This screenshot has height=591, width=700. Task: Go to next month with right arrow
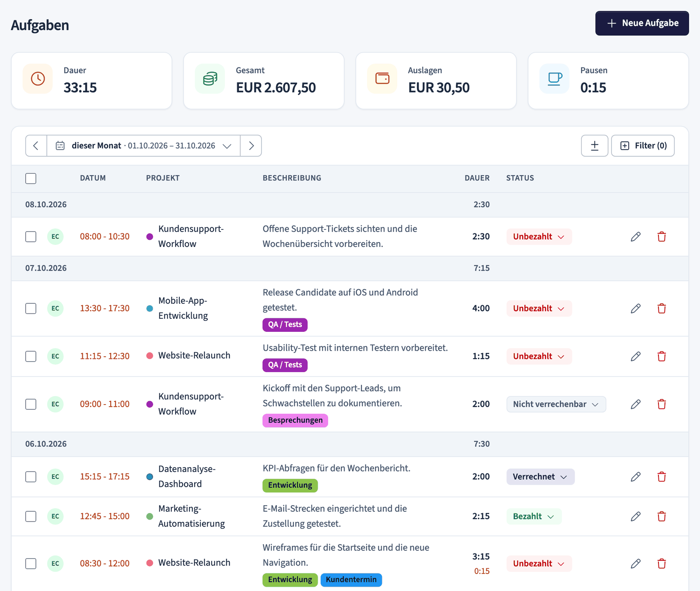tap(251, 146)
